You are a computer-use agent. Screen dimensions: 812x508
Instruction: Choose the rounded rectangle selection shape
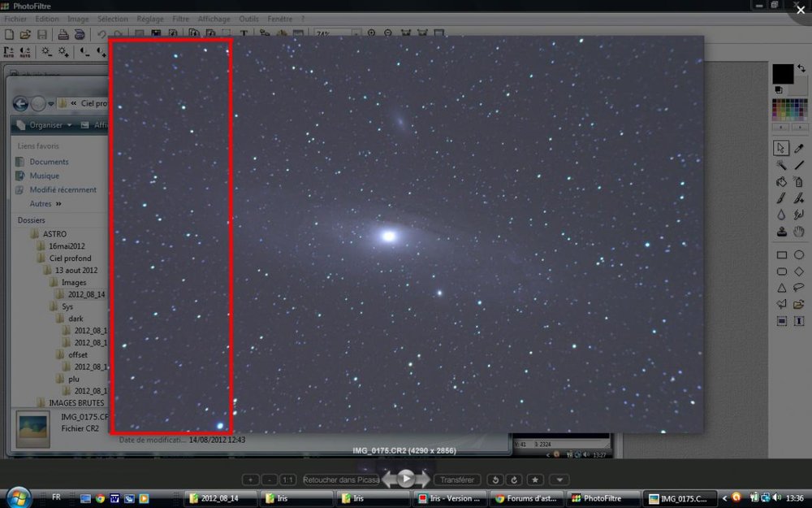point(781,271)
